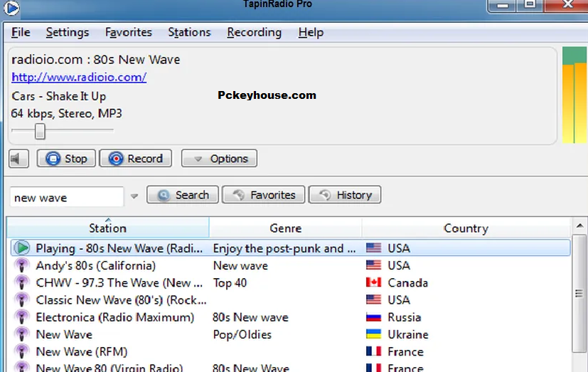Click the scroll up arrow of station list
Viewport: 588px width, 372px height.
point(579,225)
